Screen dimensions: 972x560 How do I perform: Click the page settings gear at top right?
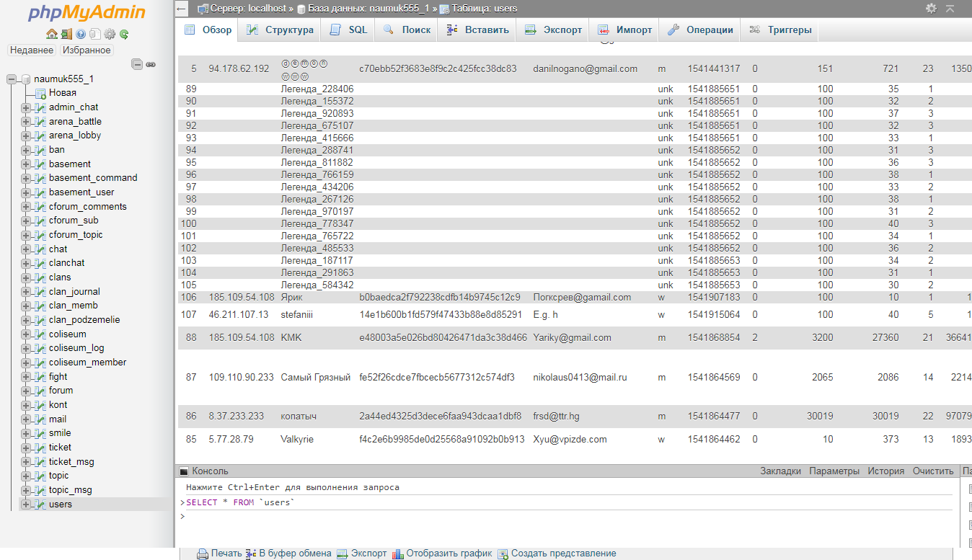[x=932, y=8]
